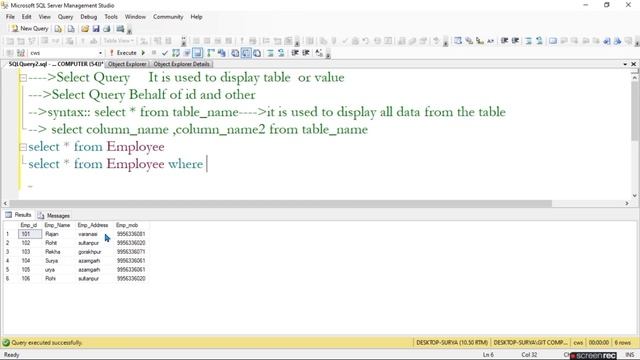
Task: Click the Open File folder icon
Action: 85,29
